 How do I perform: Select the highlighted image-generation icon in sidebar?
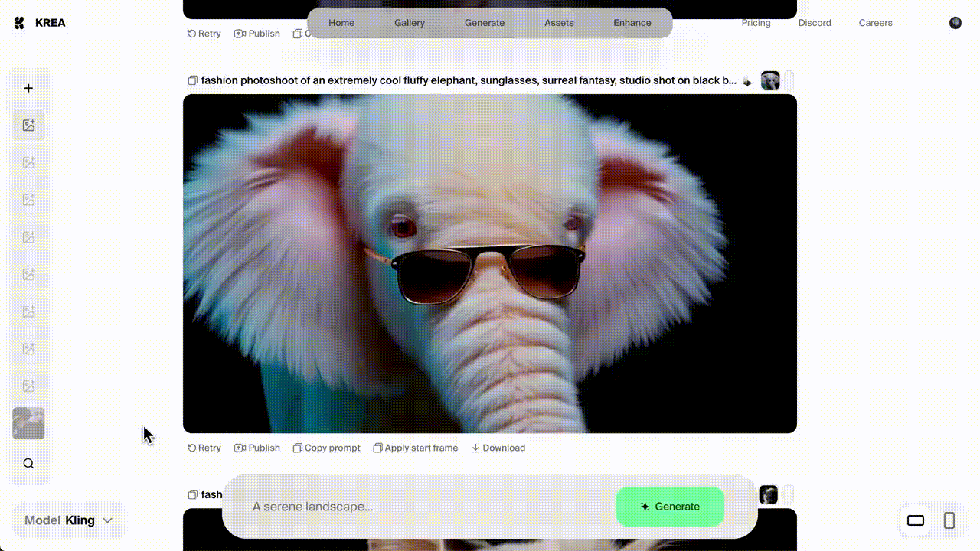click(x=28, y=126)
